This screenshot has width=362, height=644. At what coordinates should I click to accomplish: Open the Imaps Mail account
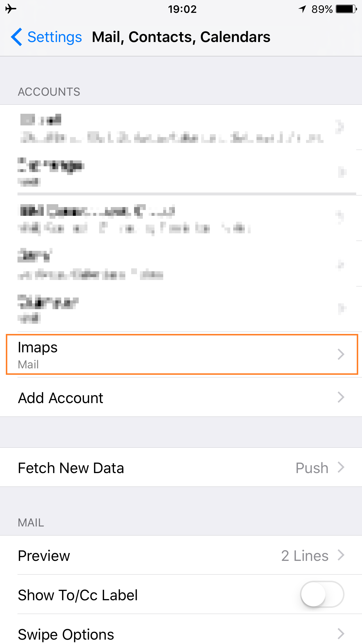[175, 355]
